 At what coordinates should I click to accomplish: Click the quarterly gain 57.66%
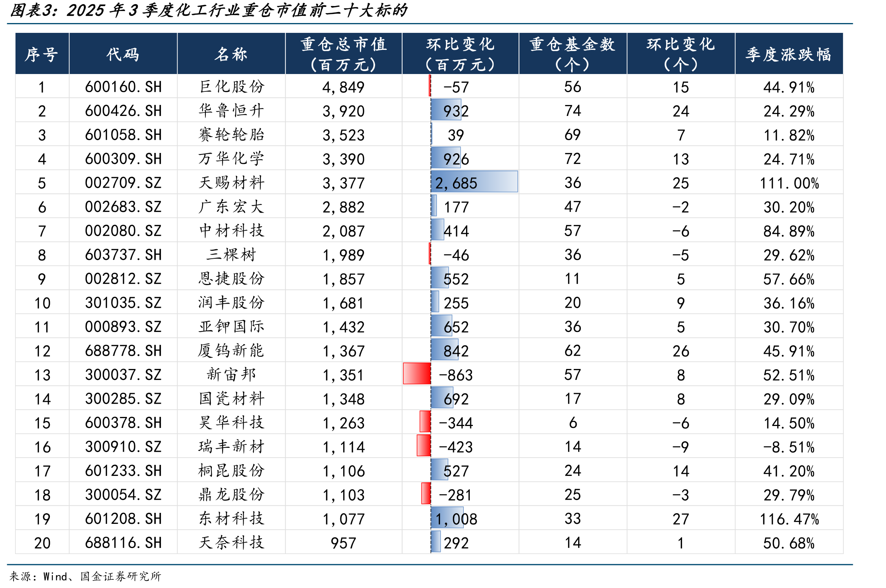[x=789, y=279]
